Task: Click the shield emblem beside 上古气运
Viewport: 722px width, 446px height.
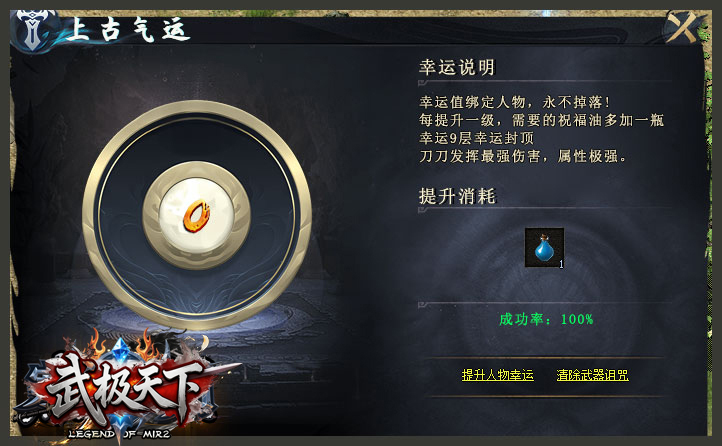Action: tap(32, 30)
